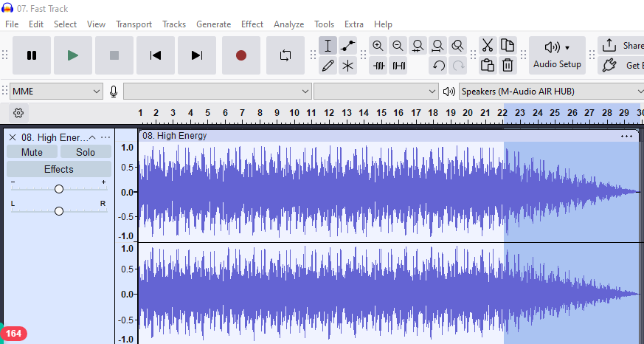
Task: Choose the Multi-tool (asterisk)
Action: pyautogui.click(x=348, y=66)
